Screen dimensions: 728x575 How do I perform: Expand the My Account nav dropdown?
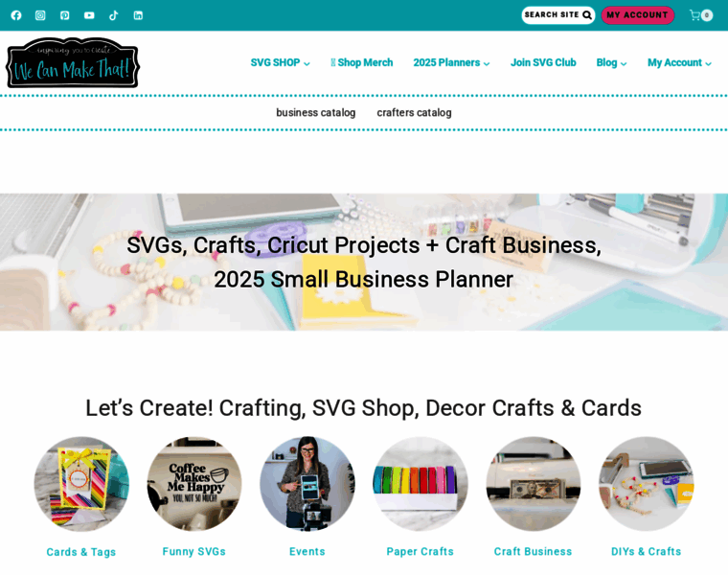[x=679, y=62]
